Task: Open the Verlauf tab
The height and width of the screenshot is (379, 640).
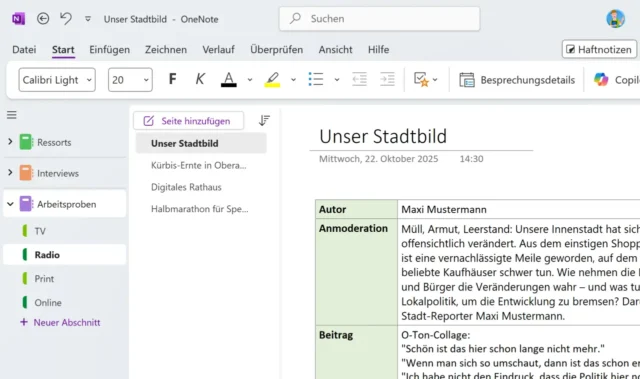Action: 218,49
